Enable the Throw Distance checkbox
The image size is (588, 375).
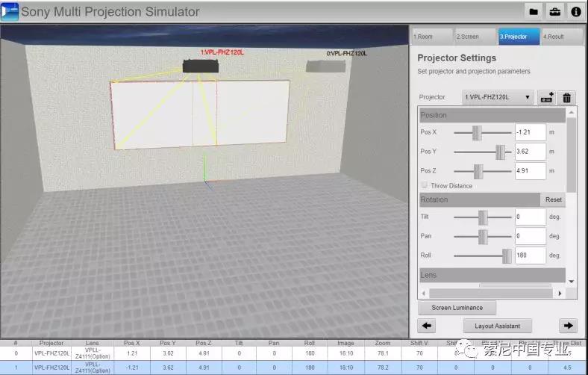pos(424,185)
